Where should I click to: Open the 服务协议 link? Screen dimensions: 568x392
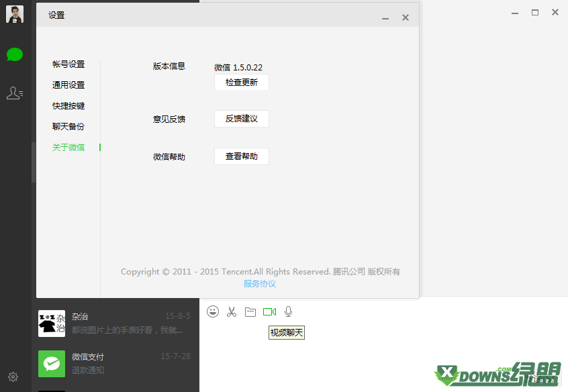260,284
